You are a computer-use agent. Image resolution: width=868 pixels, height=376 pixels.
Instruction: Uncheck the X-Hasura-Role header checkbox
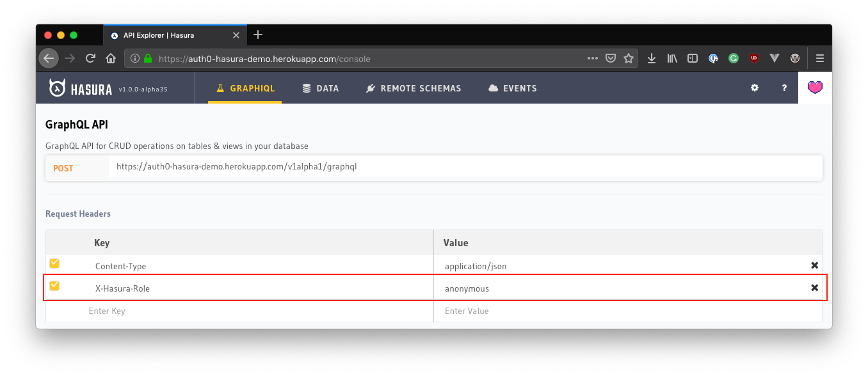coord(54,285)
